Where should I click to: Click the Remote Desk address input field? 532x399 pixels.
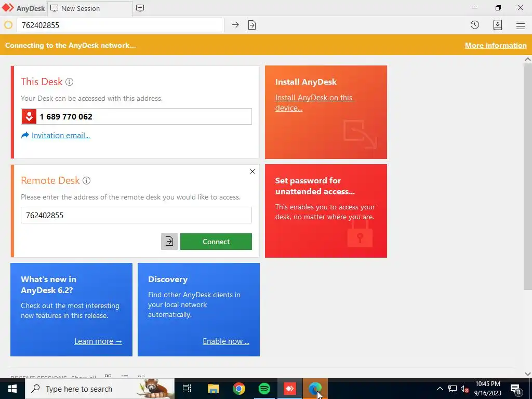coord(137,215)
